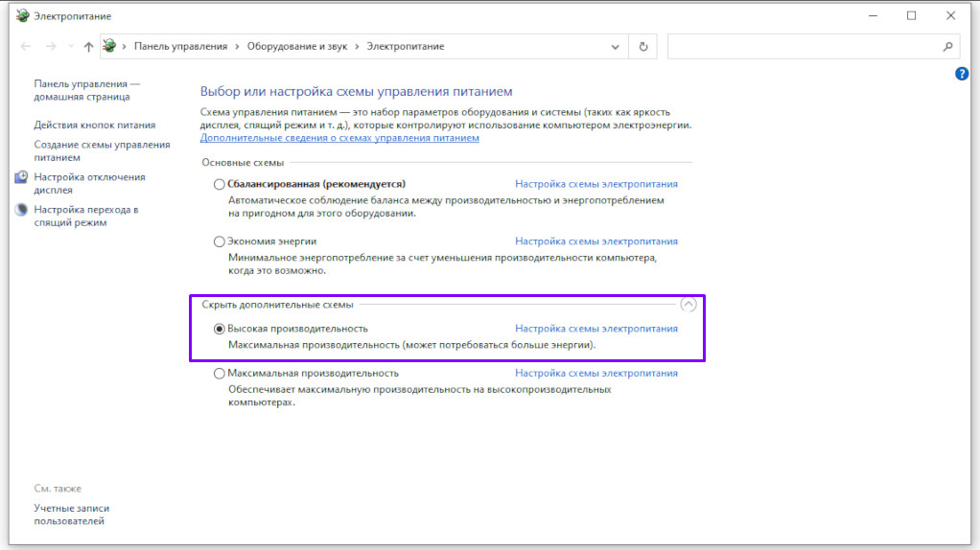Go up one level with the Up arrow
The width and height of the screenshot is (980, 550).
click(89, 47)
